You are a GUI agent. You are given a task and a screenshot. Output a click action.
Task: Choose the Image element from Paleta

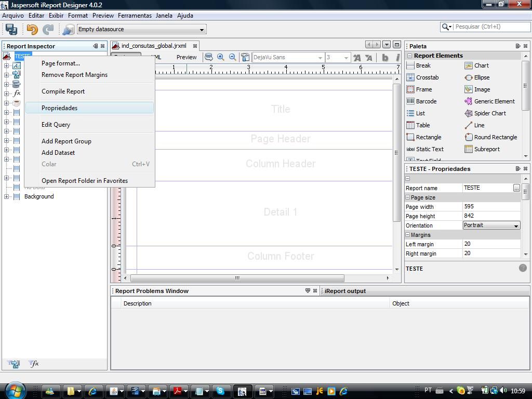click(x=477, y=89)
